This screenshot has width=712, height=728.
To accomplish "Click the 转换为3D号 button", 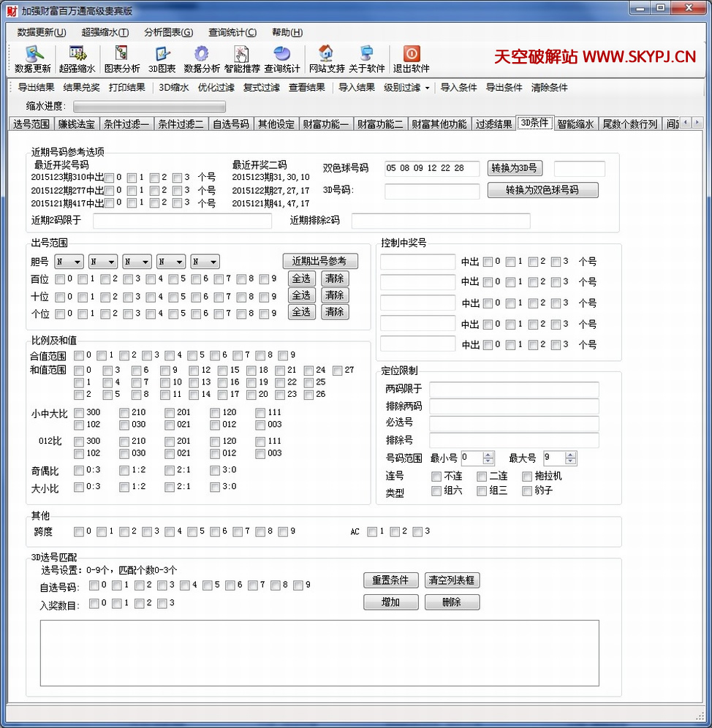I will pyautogui.click(x=515, y=168).
